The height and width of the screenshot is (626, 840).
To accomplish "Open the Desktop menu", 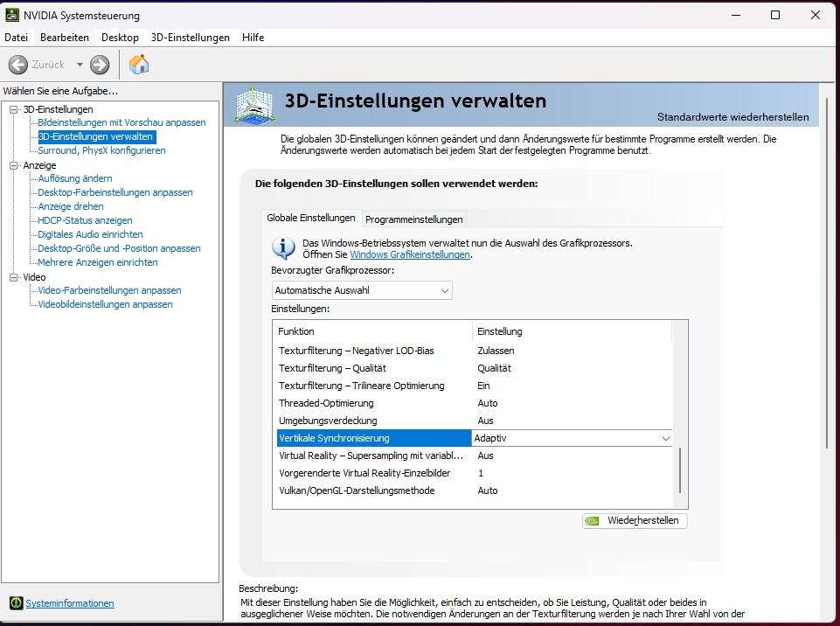I will (120, 38).
